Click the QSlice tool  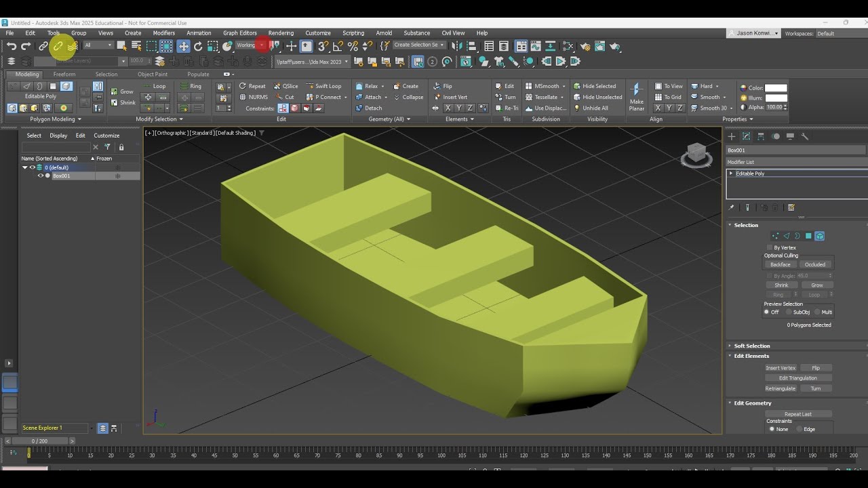285,86
